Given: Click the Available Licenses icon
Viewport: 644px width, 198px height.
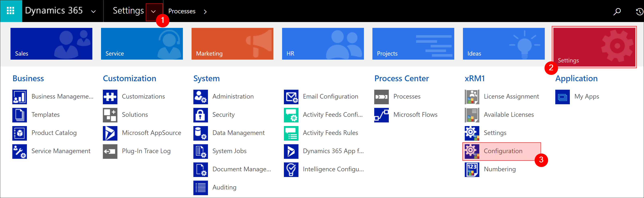Looking at the screenshot, I should pyautogui.click(x=472, y=115).
